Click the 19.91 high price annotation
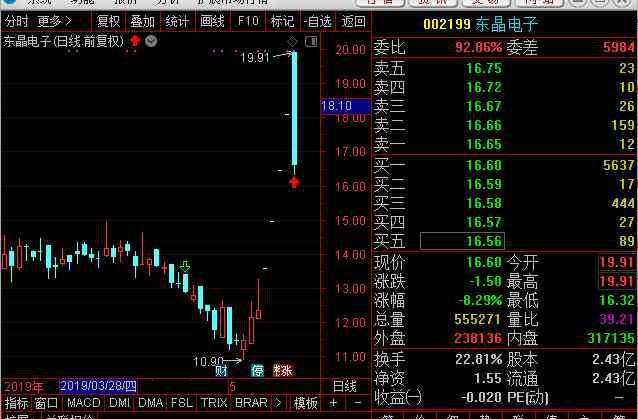The image size is (638, 419). tap(255, 57)
